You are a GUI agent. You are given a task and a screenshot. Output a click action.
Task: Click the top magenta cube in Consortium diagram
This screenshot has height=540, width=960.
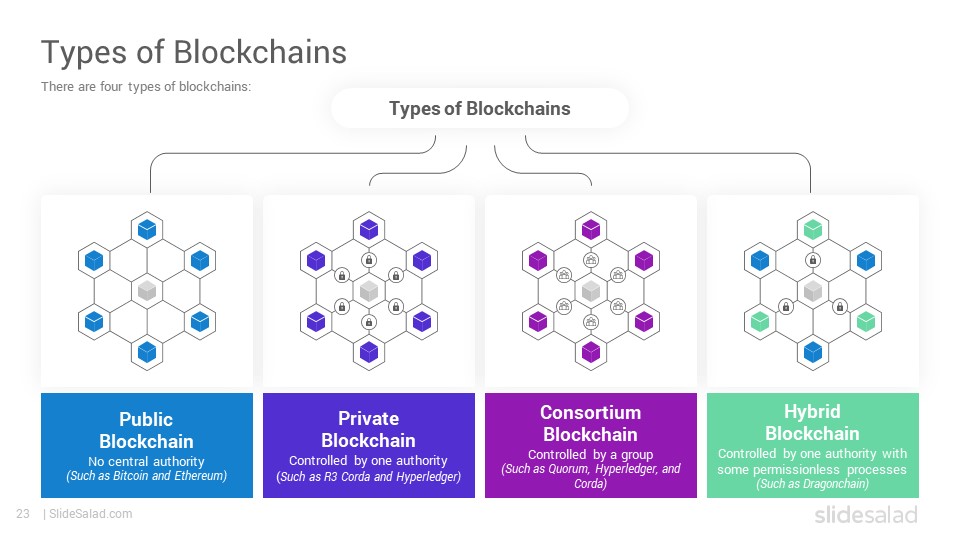click(x=591, y=230)
